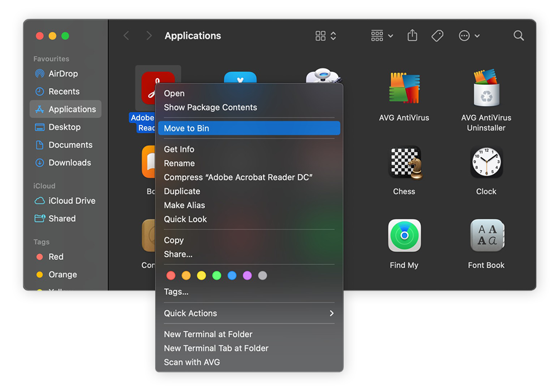Select the AVG AntiVirus Uninstaller icon
This screenshot has width=558, height=392.
pos(486,88)
